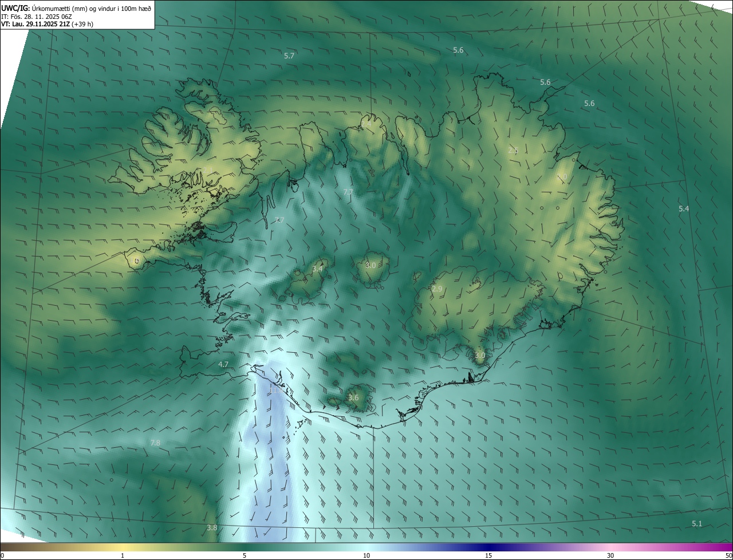Click the 5.7 value label on the map

point(289,56)
